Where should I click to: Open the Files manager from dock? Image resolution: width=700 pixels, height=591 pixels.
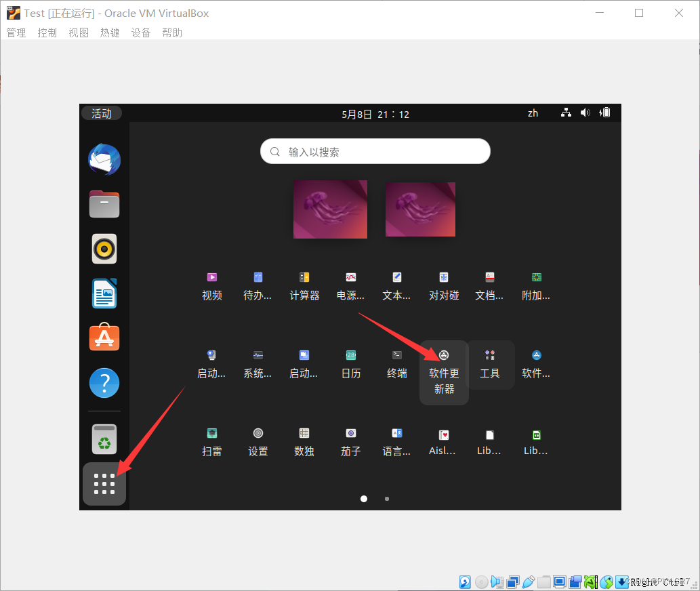point(104,204)
